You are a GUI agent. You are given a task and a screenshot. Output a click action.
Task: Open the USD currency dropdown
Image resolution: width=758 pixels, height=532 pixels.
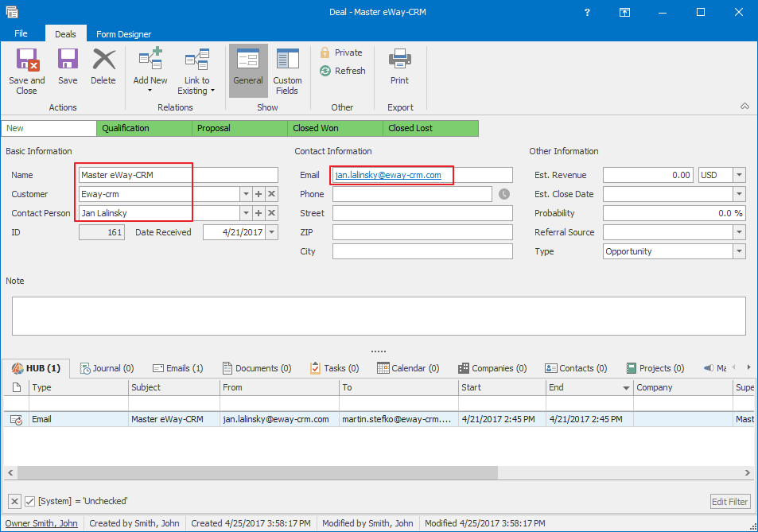(739, 175)
